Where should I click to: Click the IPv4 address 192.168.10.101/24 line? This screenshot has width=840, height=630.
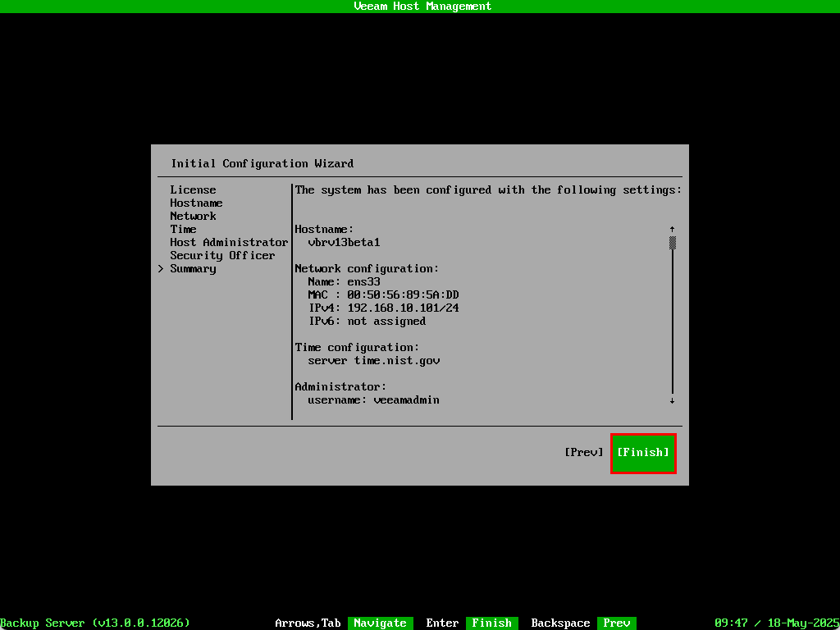(x=383, y=308)
